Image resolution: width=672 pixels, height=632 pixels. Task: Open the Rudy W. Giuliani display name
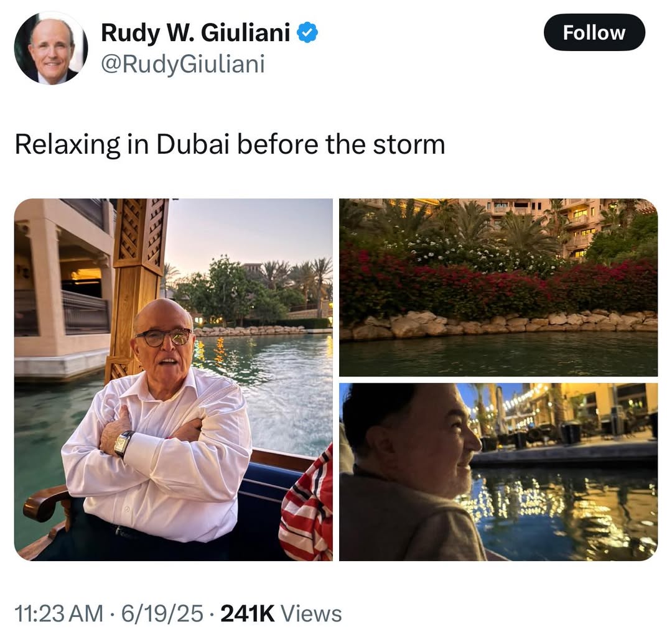pyautogui.click(x=195, y=32)
